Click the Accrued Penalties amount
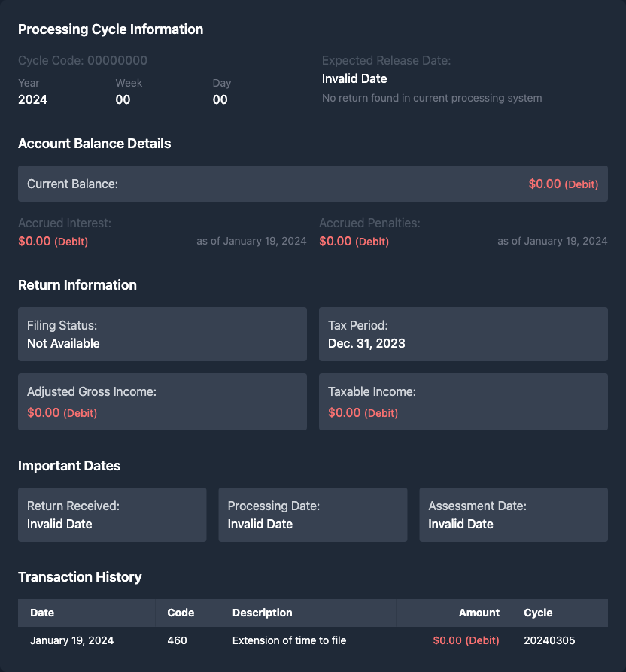 coord(354,241)
